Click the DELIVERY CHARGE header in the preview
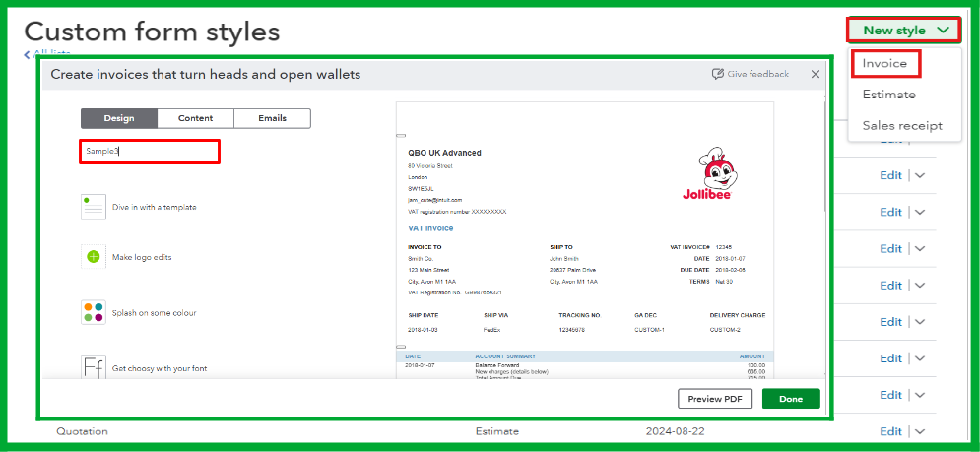Image resolution: width=980 pixels, height=452 pixels. coord(738,316)
